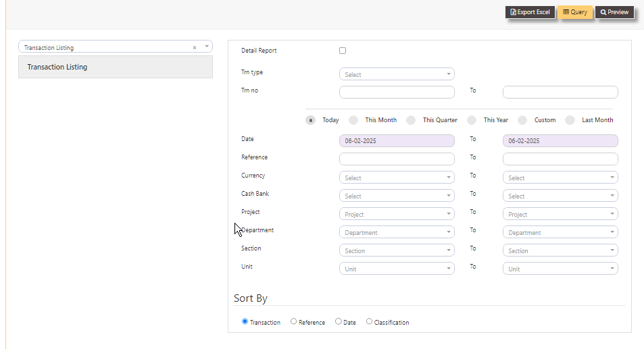Open the Currency from dropdown
Viewport: 644px width, 349px height.
coord(397,178)
